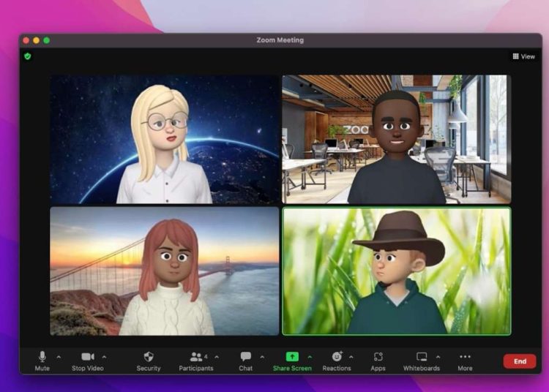Minimize Zoom Meeting window with yellow button

[36, 40]
